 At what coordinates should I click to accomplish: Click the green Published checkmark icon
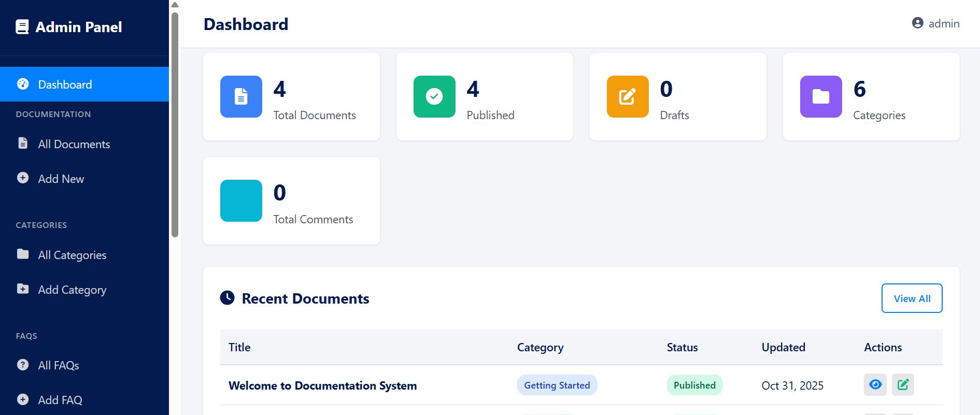point(434,97)
